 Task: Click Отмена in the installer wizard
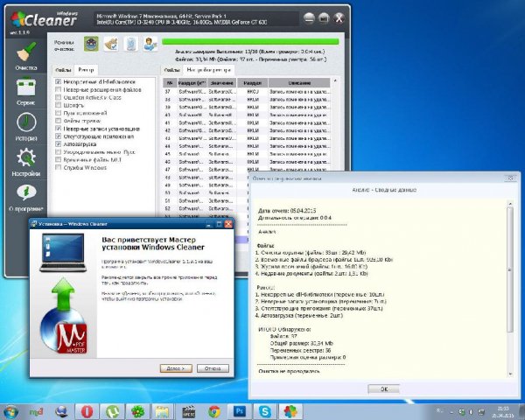(x=213, y=368)
